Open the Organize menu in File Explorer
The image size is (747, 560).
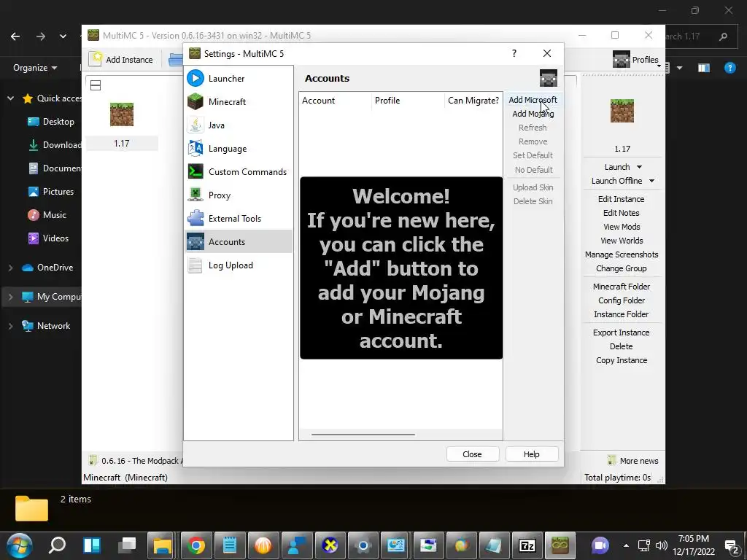pos(35,68)
